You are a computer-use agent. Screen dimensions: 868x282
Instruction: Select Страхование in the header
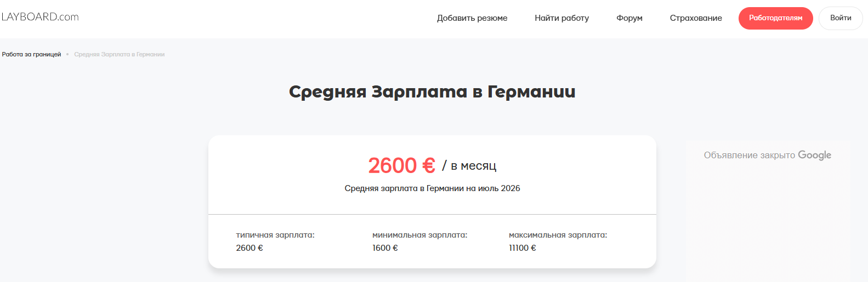[x=696, y=18]
